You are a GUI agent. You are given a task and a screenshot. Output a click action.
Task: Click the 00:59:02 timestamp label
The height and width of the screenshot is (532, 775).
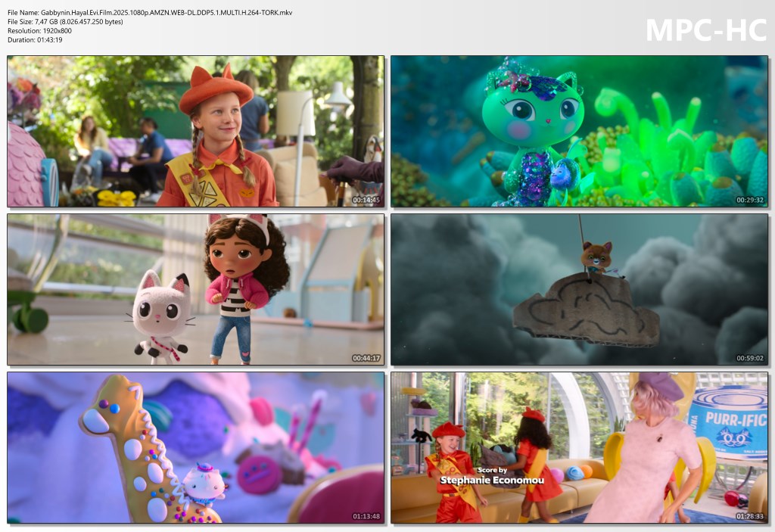pos(750,359)
